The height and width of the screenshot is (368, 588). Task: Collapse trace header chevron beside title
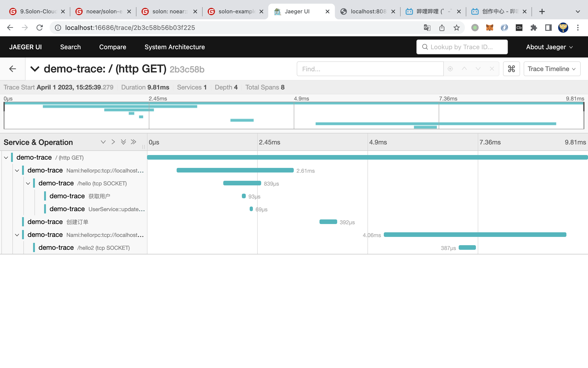35,69
